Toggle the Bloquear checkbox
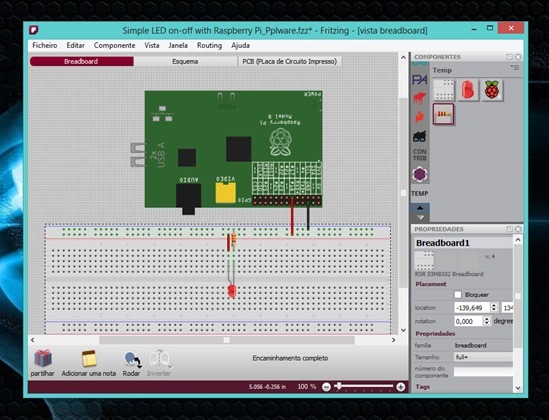The image size is (549, 420). [458, 295]
